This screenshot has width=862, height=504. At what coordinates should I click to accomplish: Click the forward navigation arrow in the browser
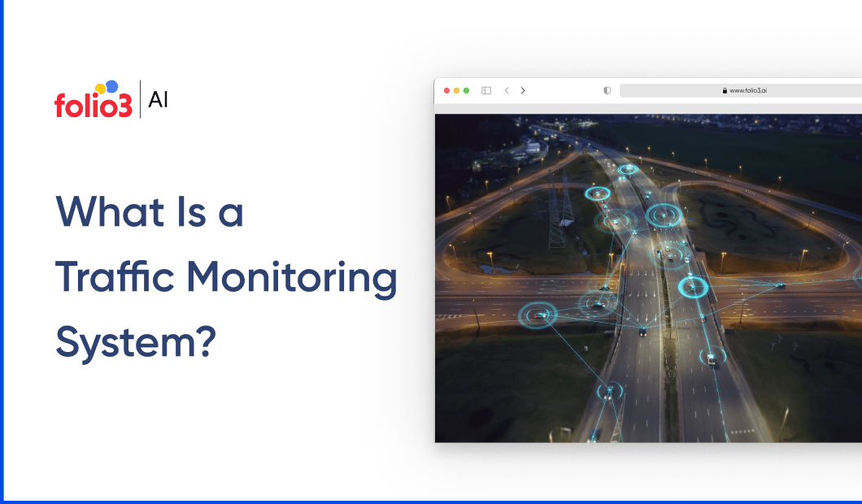(x=523, y=90)
